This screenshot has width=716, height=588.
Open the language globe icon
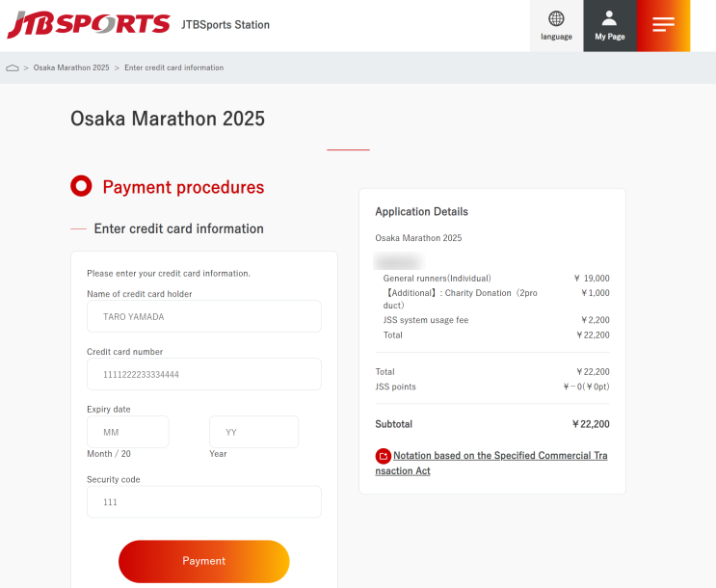[556, 18]
